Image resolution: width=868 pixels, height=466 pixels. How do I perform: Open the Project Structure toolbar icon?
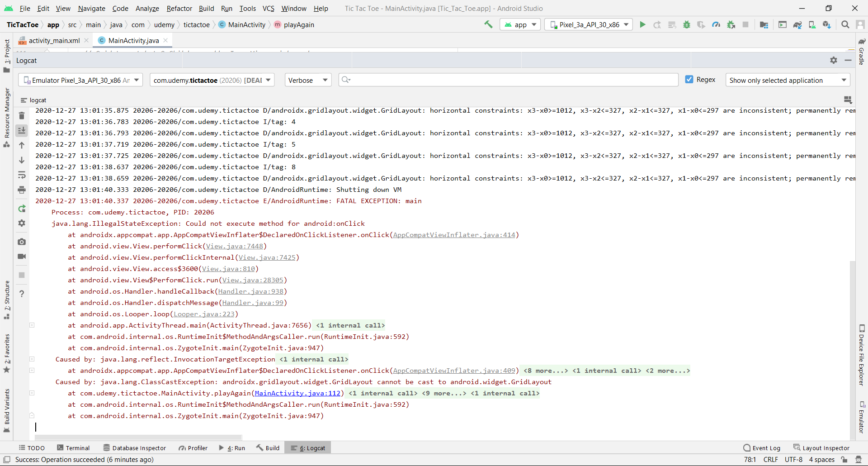(764, 24)
